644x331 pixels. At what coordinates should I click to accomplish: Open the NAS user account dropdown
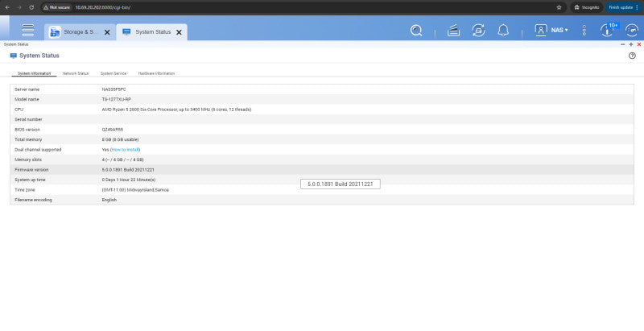click(551, 30)
